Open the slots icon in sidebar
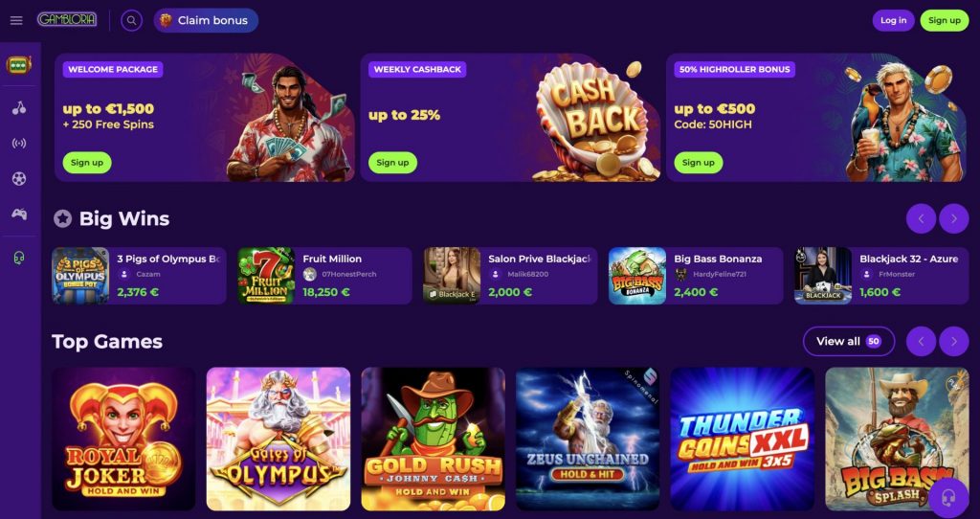This screenshot has width=980, height=519. 19,64
